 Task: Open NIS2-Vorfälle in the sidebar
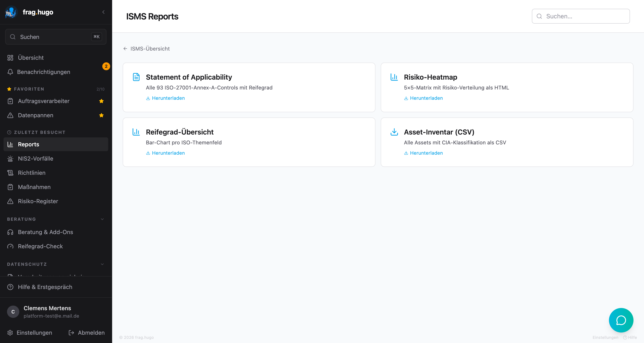pos(56,159)
